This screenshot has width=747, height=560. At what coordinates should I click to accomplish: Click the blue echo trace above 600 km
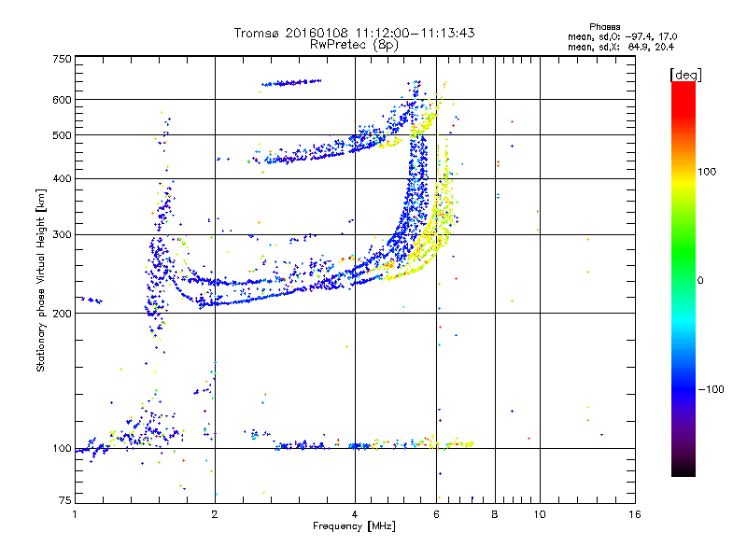(291, 83)
